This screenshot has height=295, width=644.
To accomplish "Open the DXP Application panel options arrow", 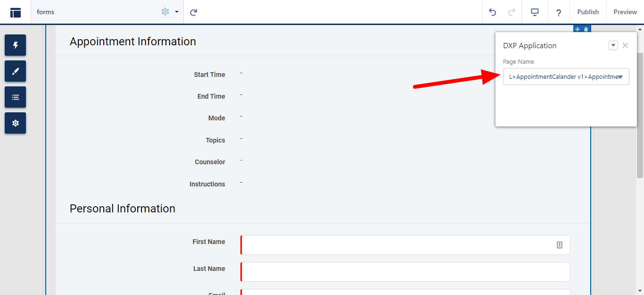I will coord(613,45).
